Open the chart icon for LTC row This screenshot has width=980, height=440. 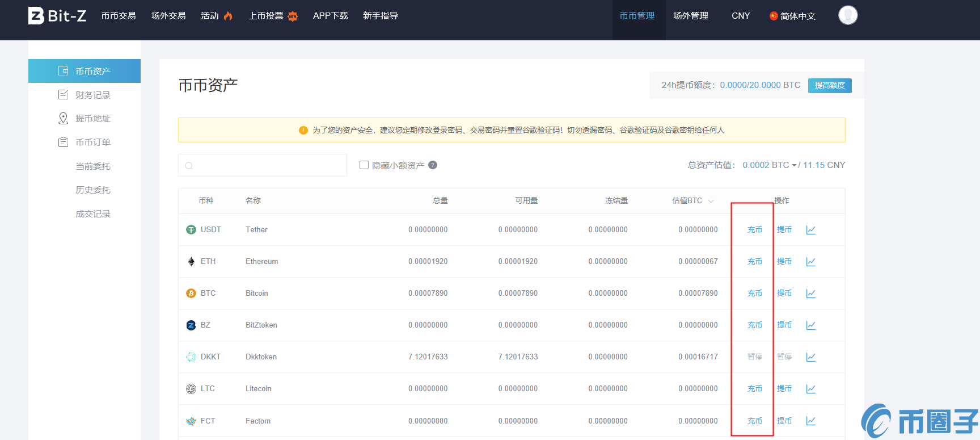tap(811, 389)
